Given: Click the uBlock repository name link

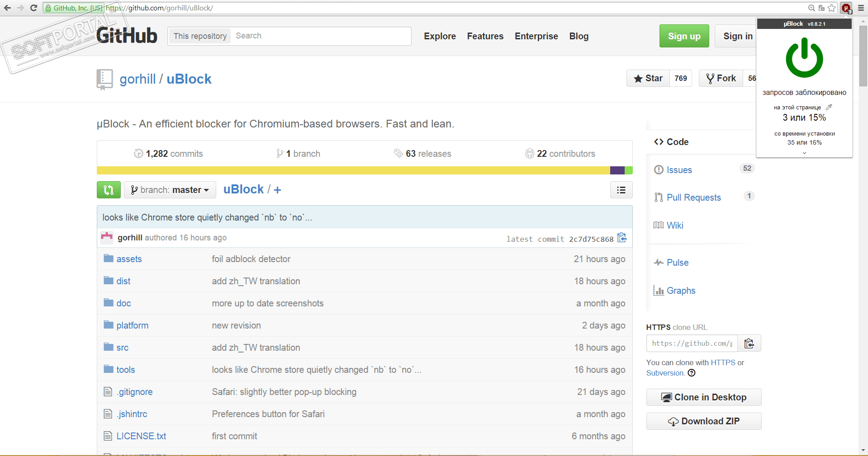Looking at the screenshot, I should [189, 79].
